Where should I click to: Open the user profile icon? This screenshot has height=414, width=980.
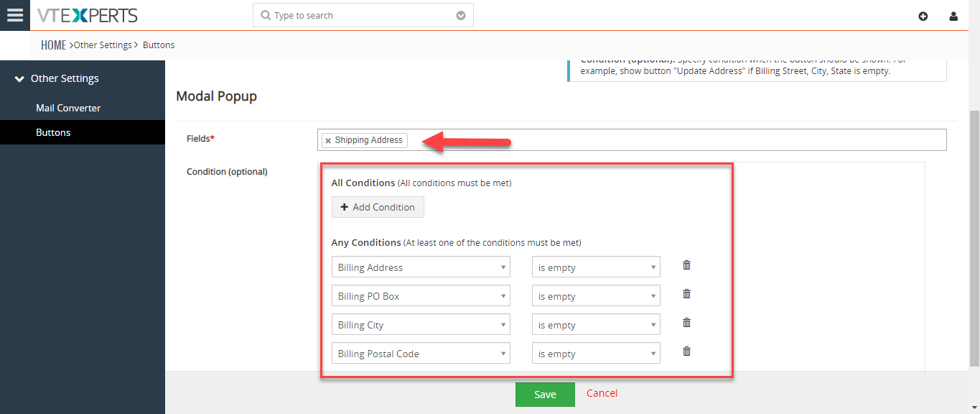[953, 16]
